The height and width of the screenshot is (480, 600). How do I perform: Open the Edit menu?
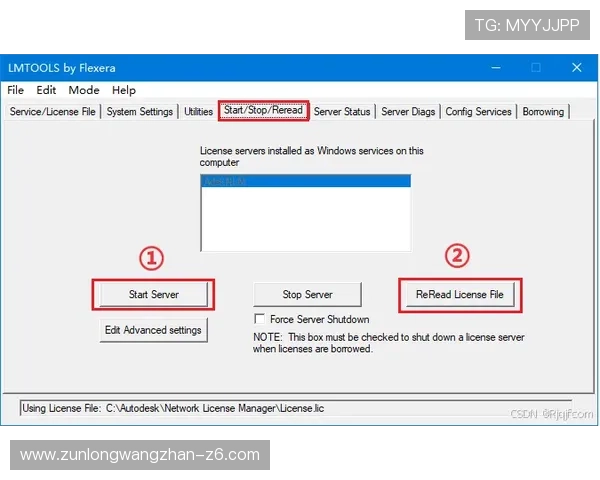pos(46,90)
